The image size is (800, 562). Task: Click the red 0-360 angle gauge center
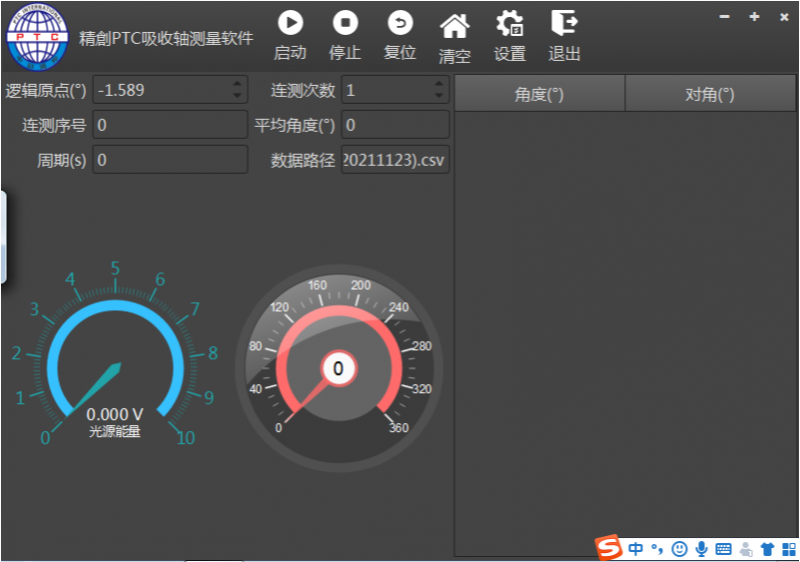point(338,369)
